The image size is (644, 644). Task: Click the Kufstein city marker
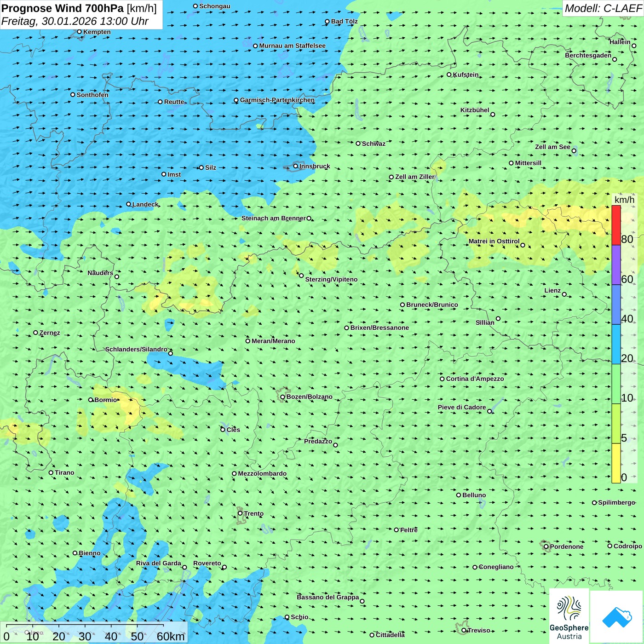[x=449, y=75]
